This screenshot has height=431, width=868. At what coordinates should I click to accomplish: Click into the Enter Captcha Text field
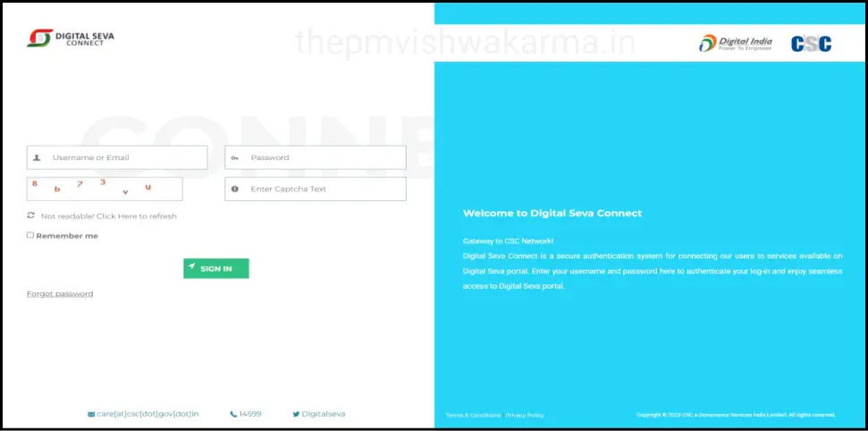tap(316, 189)
